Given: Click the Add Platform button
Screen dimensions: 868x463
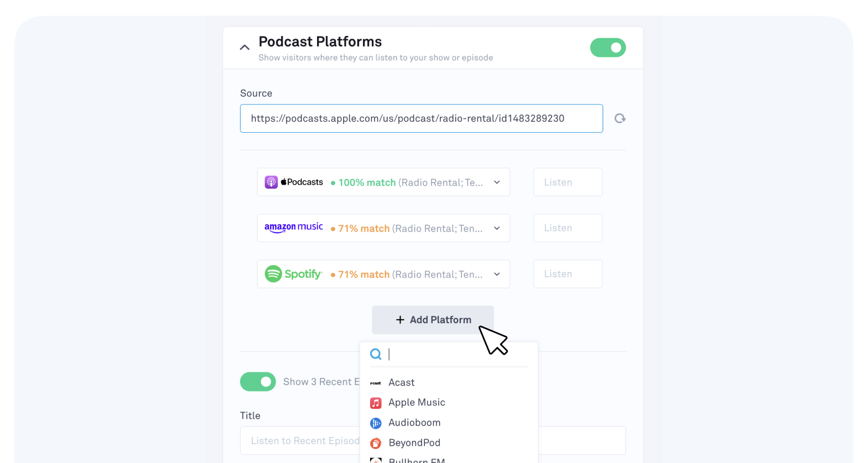Looking at the screenshot, I should click(x=433, y=320).
